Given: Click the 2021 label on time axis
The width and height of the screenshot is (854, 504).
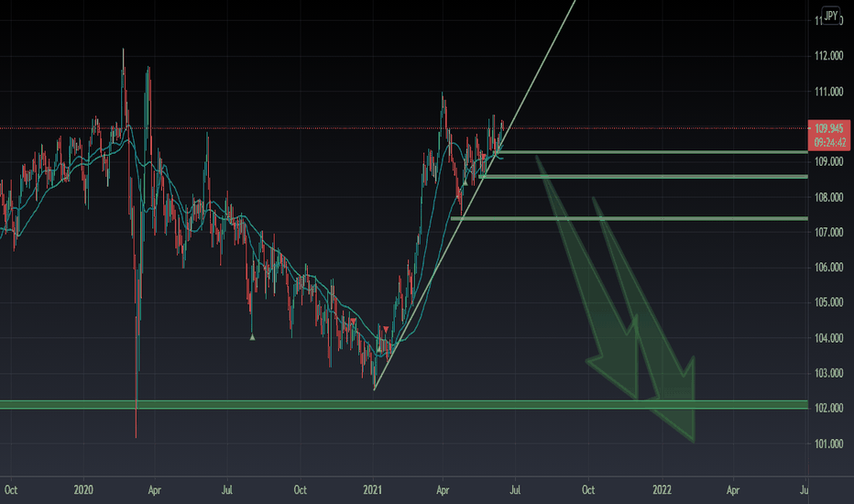Looking at the screenshot, I should click(373, 490).
